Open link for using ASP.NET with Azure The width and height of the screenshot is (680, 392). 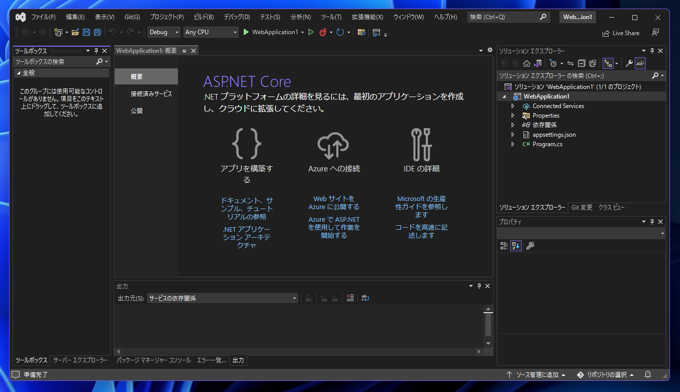(x=333, y=227)
